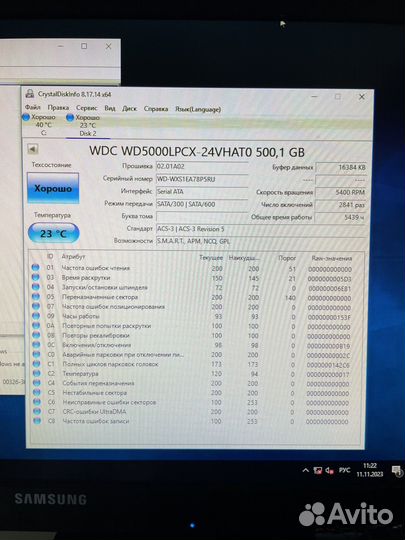
Task: Click the Атрибут column header
Action: (x=73, y=256)
